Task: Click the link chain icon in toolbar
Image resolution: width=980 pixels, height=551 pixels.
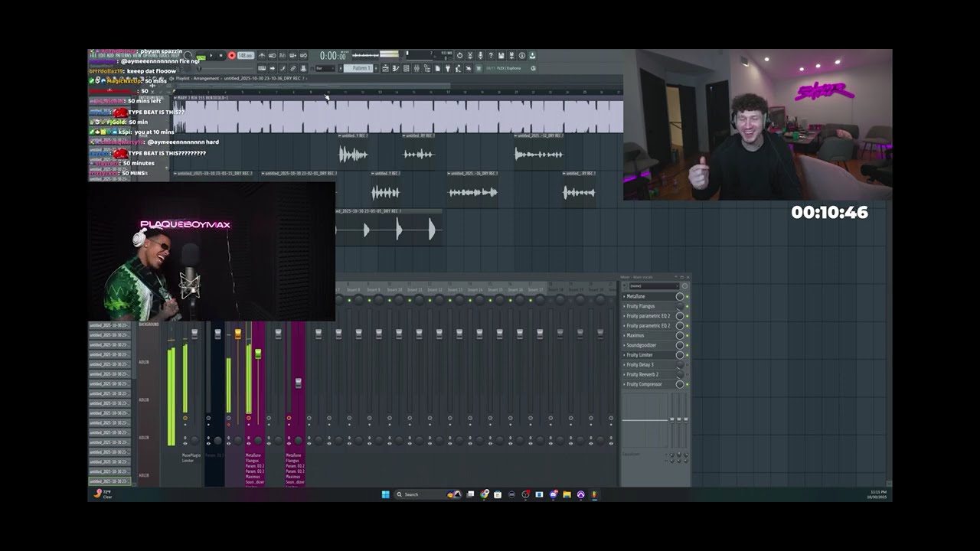Action: coord(292,68)
